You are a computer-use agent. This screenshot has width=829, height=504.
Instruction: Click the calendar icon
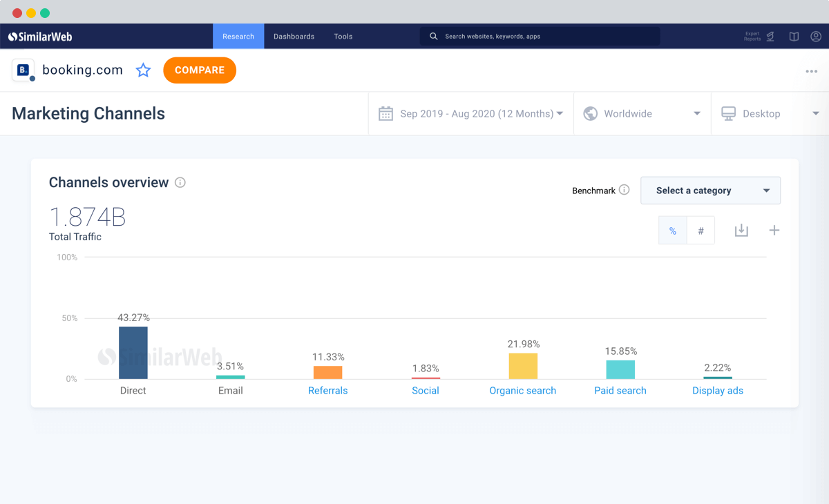click(385, 114)
